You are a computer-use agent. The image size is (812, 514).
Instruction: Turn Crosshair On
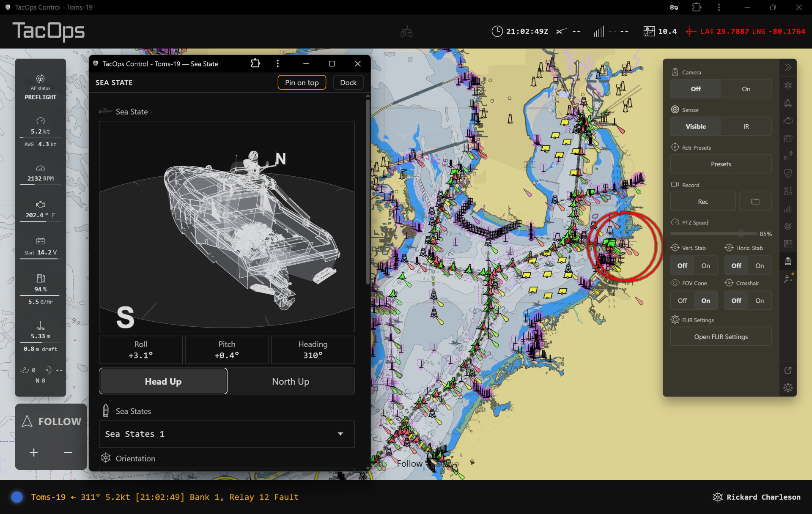(760, 301)
